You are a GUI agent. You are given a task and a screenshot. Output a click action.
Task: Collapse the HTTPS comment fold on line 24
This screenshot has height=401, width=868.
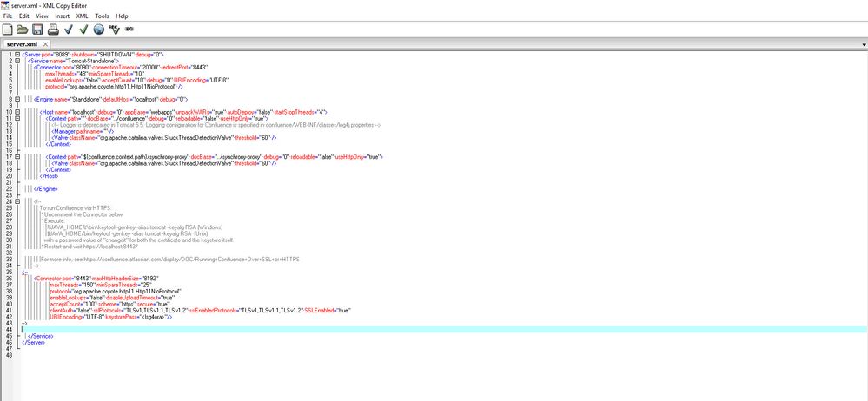click(17, 201)
